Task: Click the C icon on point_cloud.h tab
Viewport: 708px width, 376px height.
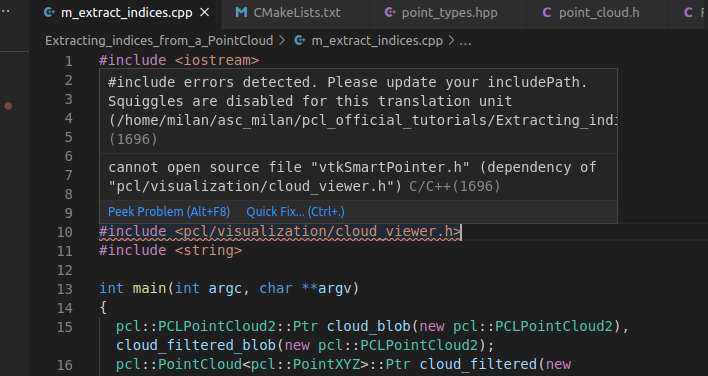Action: (x=546, y=13)
